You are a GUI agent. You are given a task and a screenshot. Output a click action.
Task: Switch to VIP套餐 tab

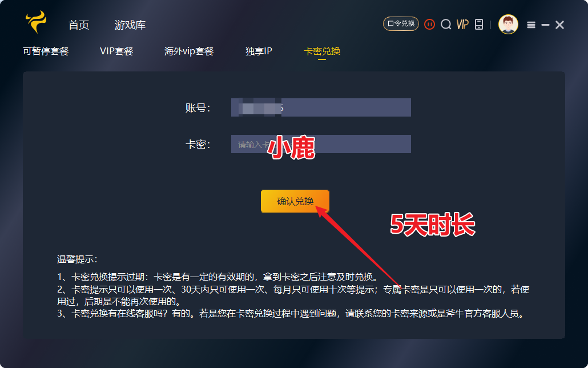coord(116,51)
